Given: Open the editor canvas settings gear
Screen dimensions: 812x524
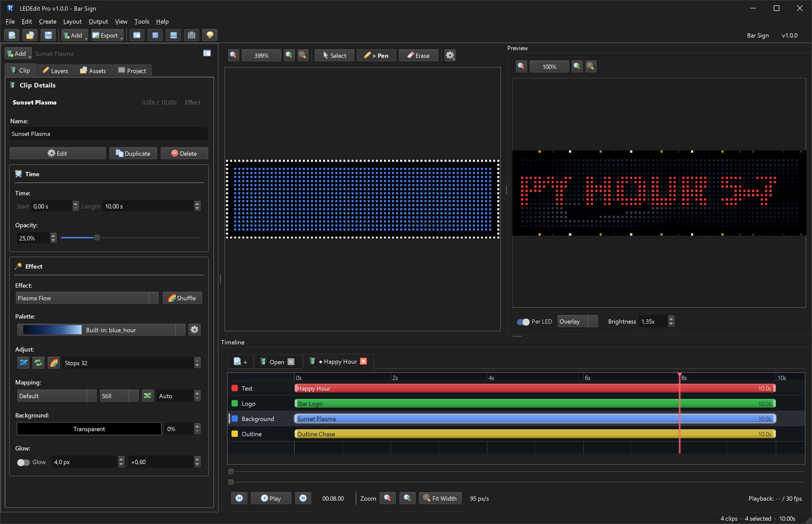Looking at the screenshot, I should coord(450,55).
